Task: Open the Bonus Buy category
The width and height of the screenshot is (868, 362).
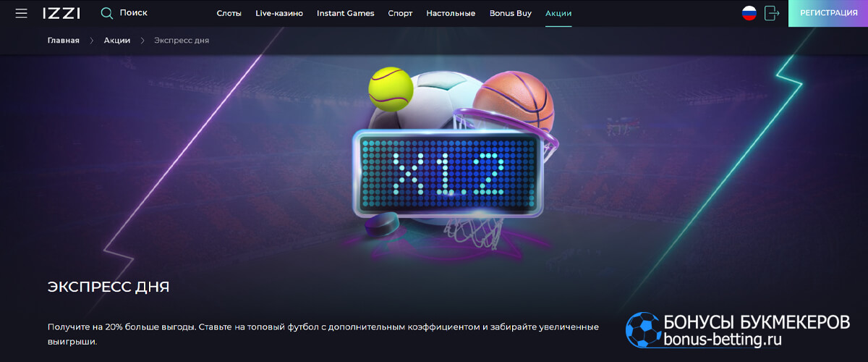Action: [x=510, y=13]
